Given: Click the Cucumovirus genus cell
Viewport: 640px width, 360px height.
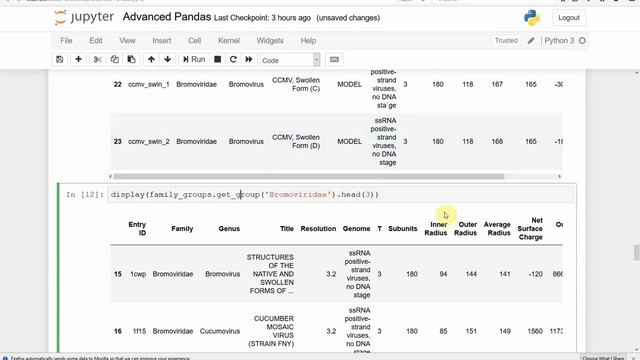Looking at the screenshot, I should (x=220, y=331).
